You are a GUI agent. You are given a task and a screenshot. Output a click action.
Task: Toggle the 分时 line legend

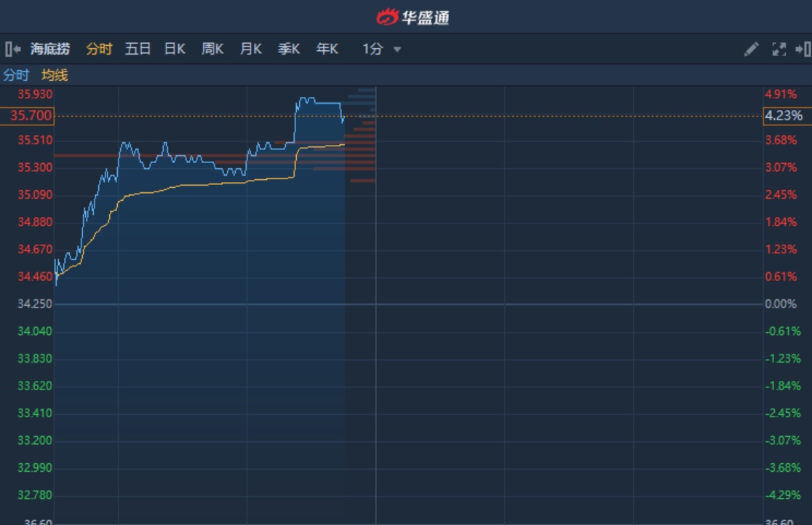click(x=16, y=75)
